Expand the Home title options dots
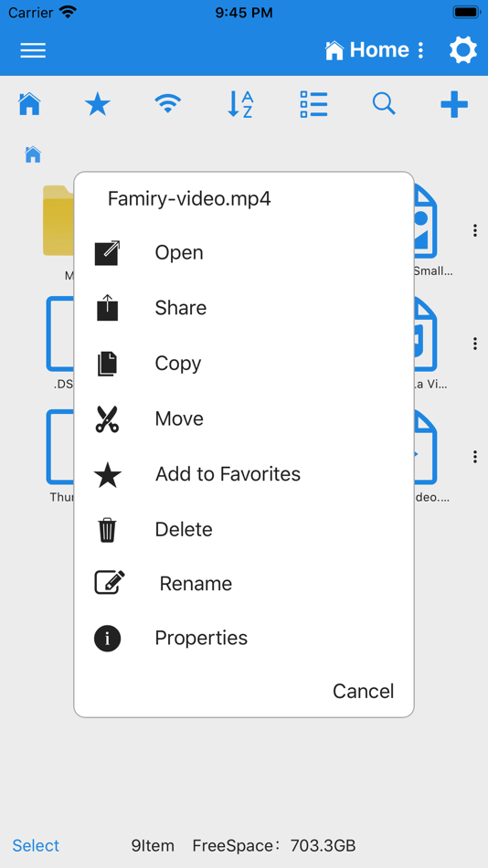The height and width of the screenshot is (868, 488). pos(420,50)
